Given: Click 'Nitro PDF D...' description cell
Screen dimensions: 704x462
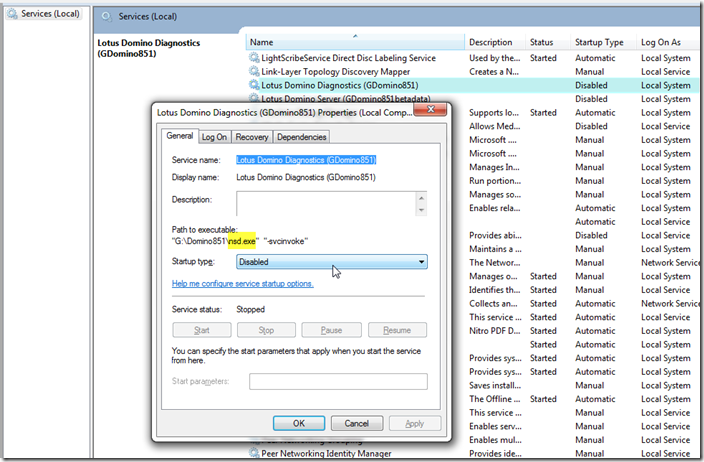Looking at the screenshot, I should [495, 331].
